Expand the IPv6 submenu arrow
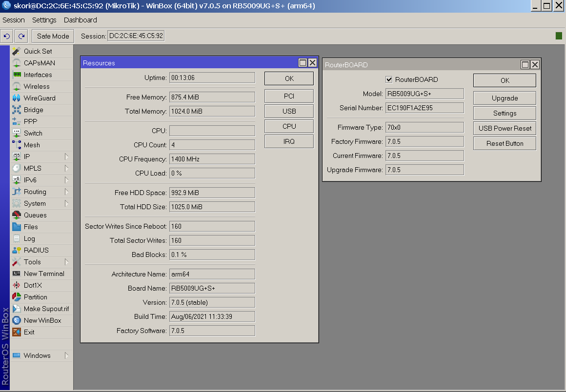 67,180
